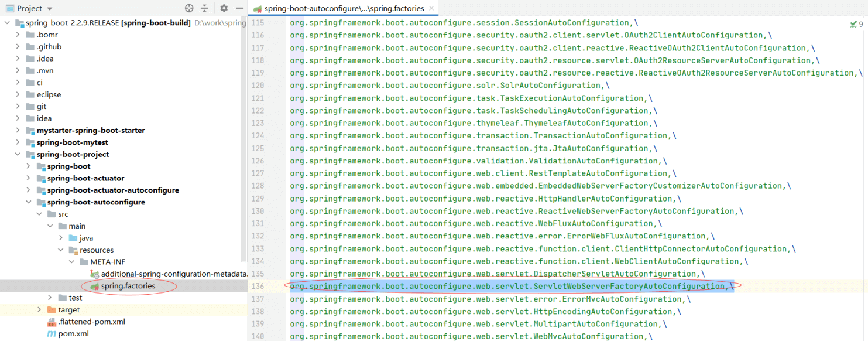
Task: Click the .flattened-pom.xml file icon
Action: [x=52, y=322]
